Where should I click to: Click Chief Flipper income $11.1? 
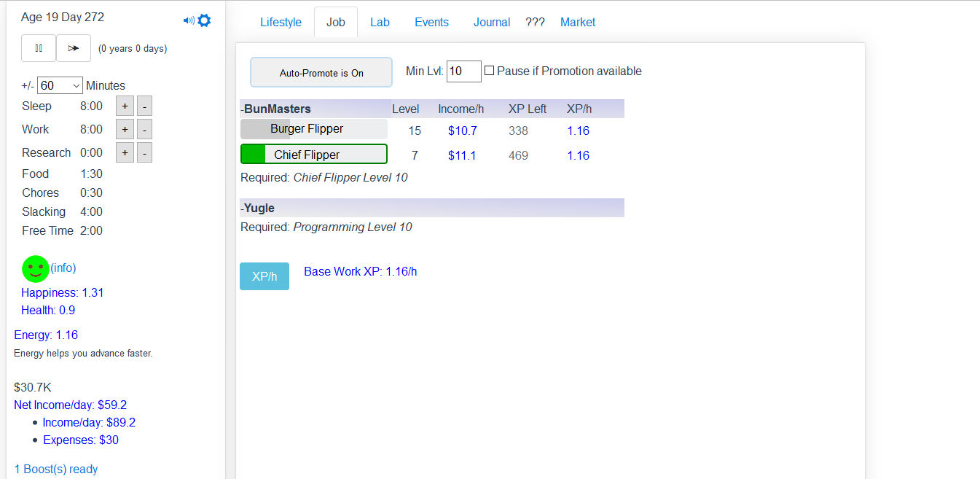pyautogui.click(x=462, y=155)
